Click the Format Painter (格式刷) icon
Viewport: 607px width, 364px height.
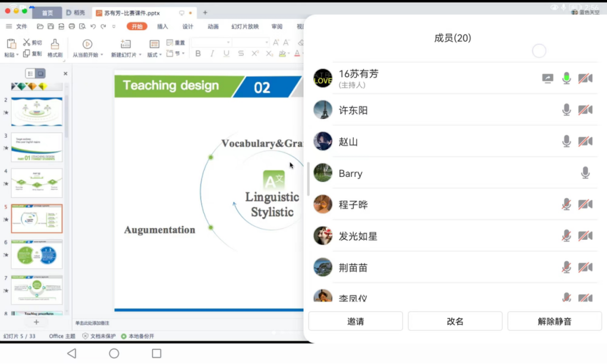point(55,45)
